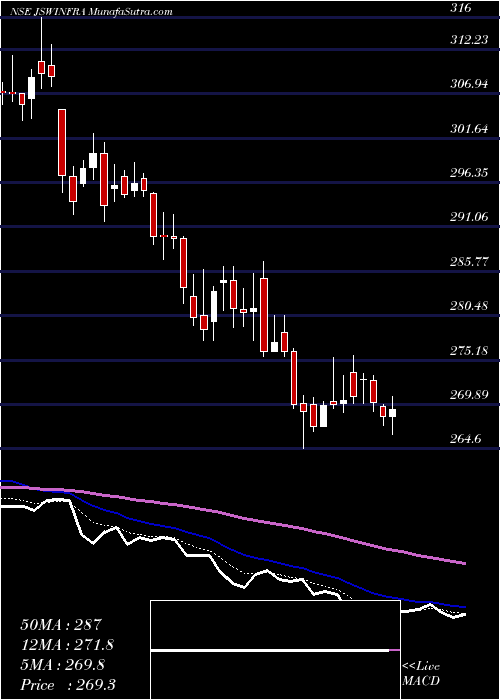
Task: Select the 301.64 price axis label
Action: (469, 129)
